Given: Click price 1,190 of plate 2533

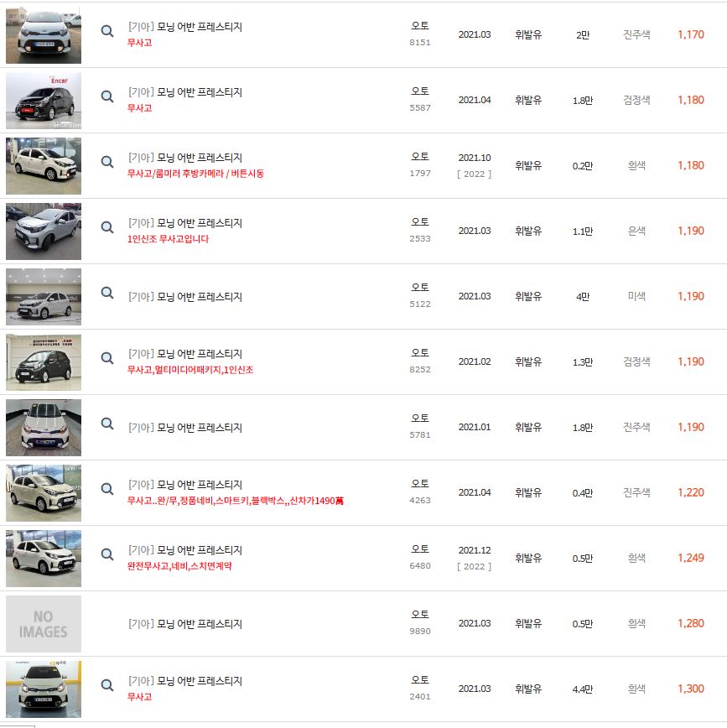Looking at the screenshot, I should 691,231.
